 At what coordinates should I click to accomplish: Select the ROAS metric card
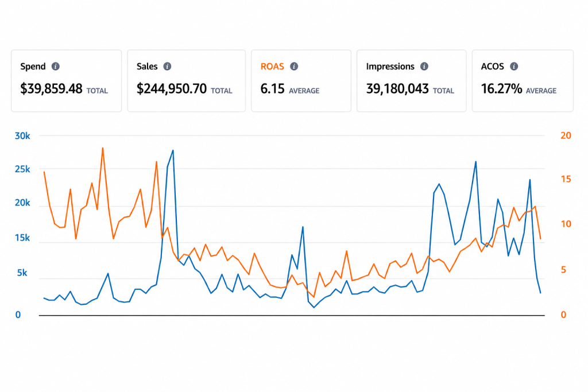click(x=301, y=81)
